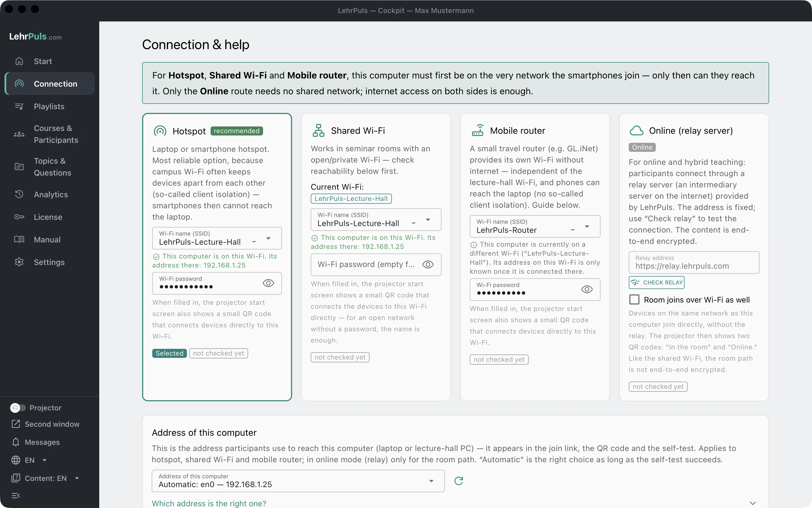
Task: Open Shared Wi-Fi SSID dropdown
Action: point(428,220)
